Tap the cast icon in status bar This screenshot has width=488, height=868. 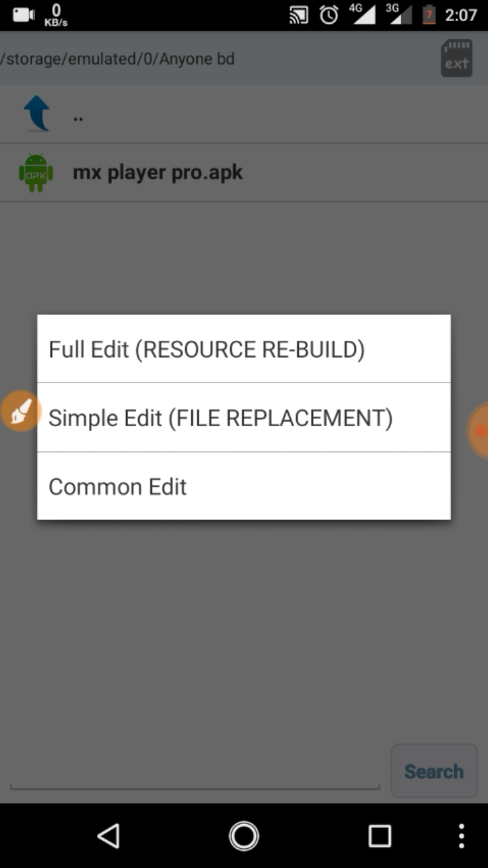click(299, 14)
